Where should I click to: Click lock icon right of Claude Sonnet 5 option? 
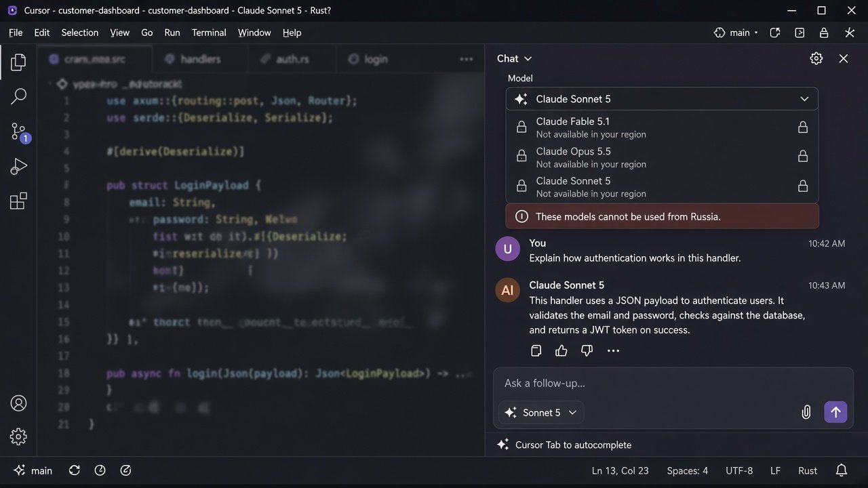pyautogui.click(x=803, y=186)
